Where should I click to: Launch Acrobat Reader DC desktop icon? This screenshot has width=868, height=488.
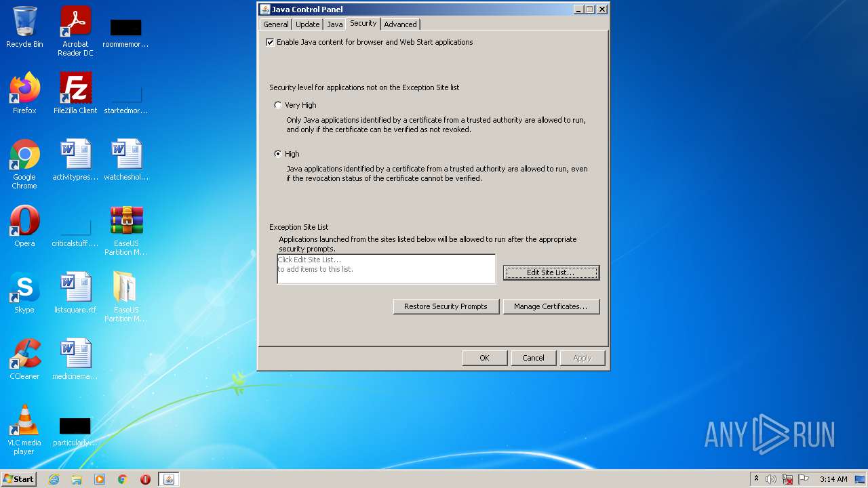click(x=75, y=31)
